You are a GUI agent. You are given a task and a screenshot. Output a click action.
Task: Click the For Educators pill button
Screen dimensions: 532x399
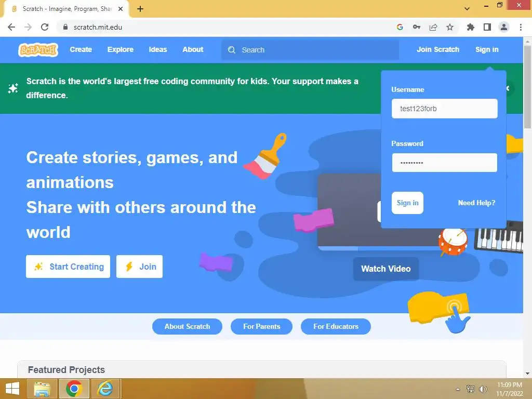tap(336, 326)
